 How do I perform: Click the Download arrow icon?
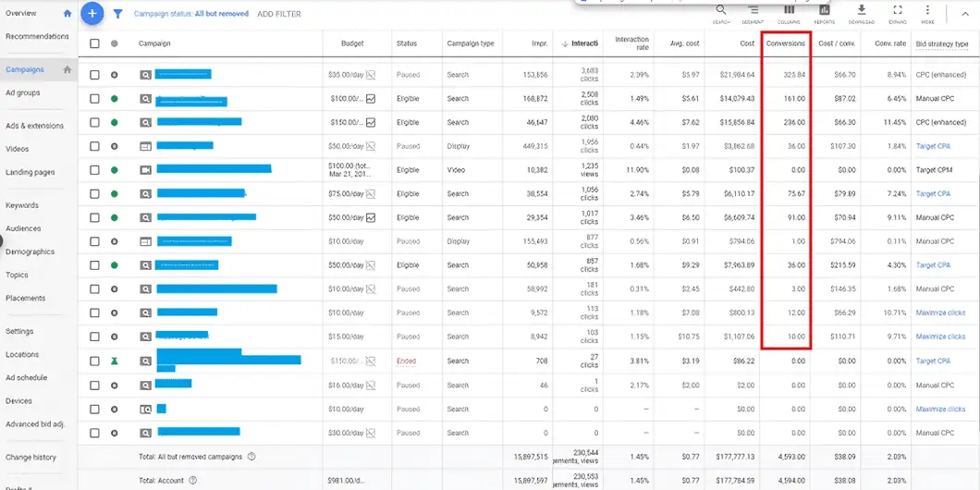point(862,11)
